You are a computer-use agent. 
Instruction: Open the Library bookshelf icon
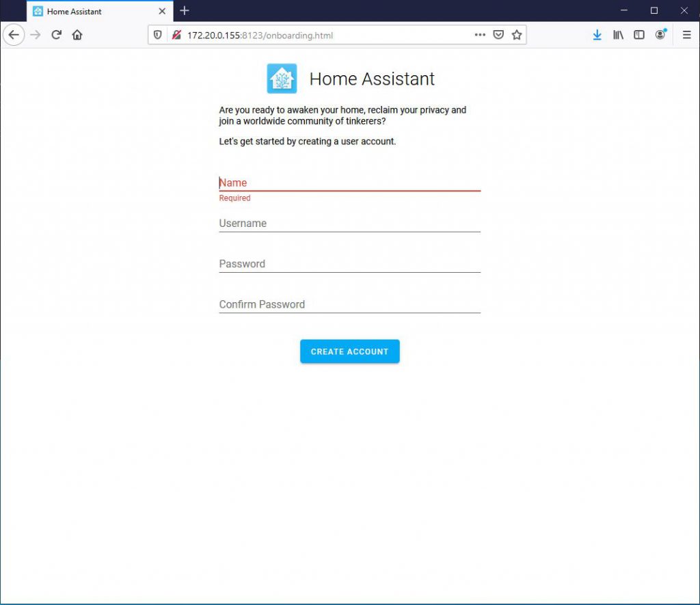click(618, 35)
